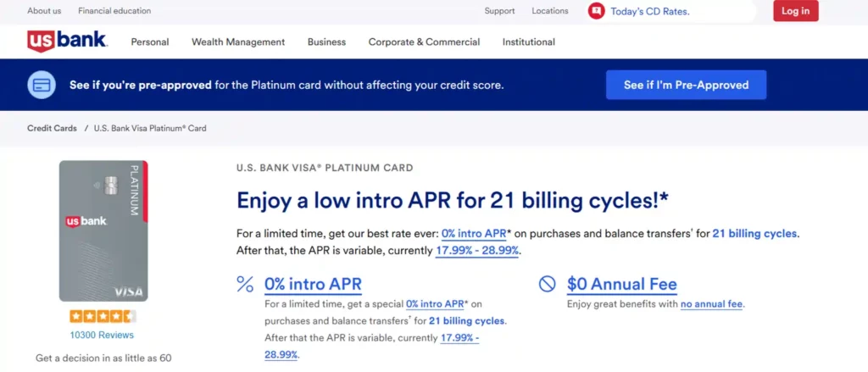Image resolution: width=868 pixels, height=372 pixels.
Task: Open Corporate & Commercial menu
Action: pyautogui.click(x=424, y=42)
